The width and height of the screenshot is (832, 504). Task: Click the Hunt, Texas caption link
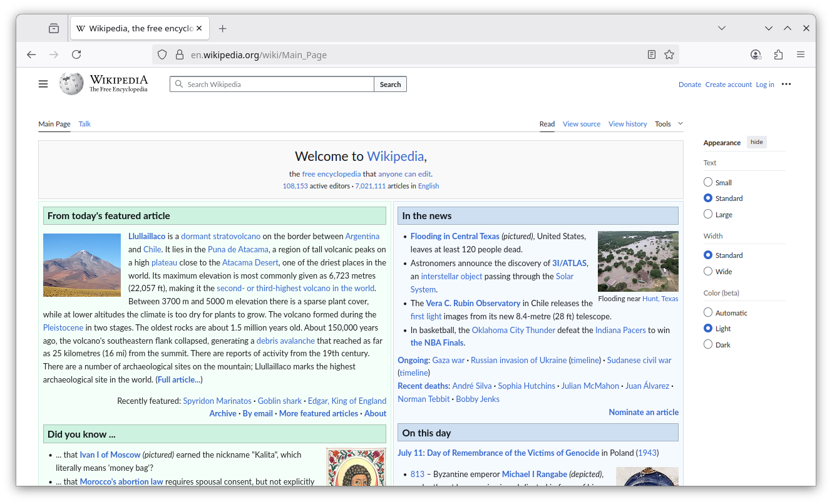coord(660,299)
